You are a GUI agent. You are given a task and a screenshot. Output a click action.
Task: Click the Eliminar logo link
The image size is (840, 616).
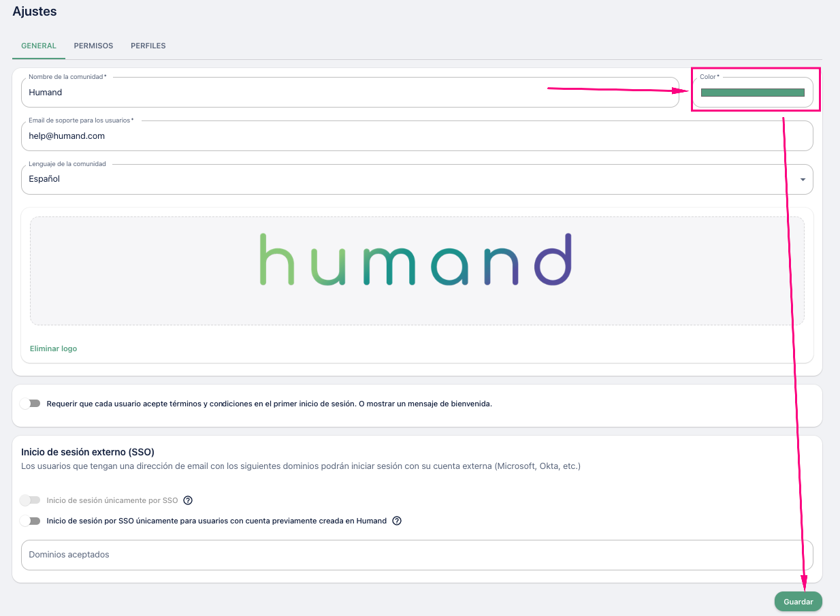pyautogui.click(x=54, y=348)
